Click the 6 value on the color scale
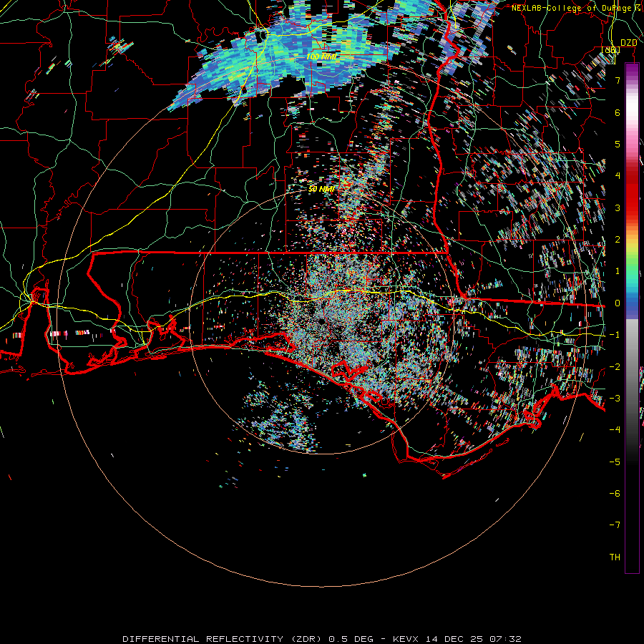 pos(618,112)
